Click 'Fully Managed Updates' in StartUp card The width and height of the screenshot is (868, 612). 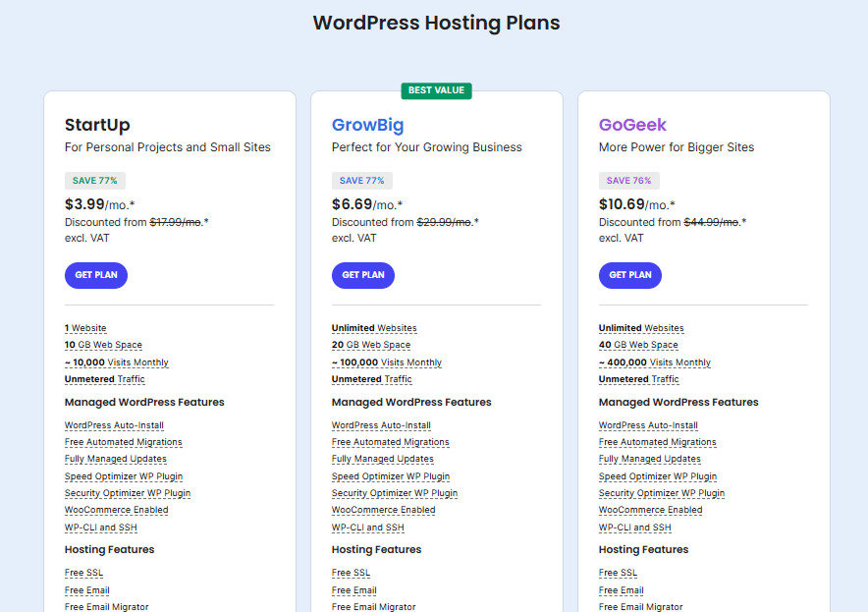(116, 459)
